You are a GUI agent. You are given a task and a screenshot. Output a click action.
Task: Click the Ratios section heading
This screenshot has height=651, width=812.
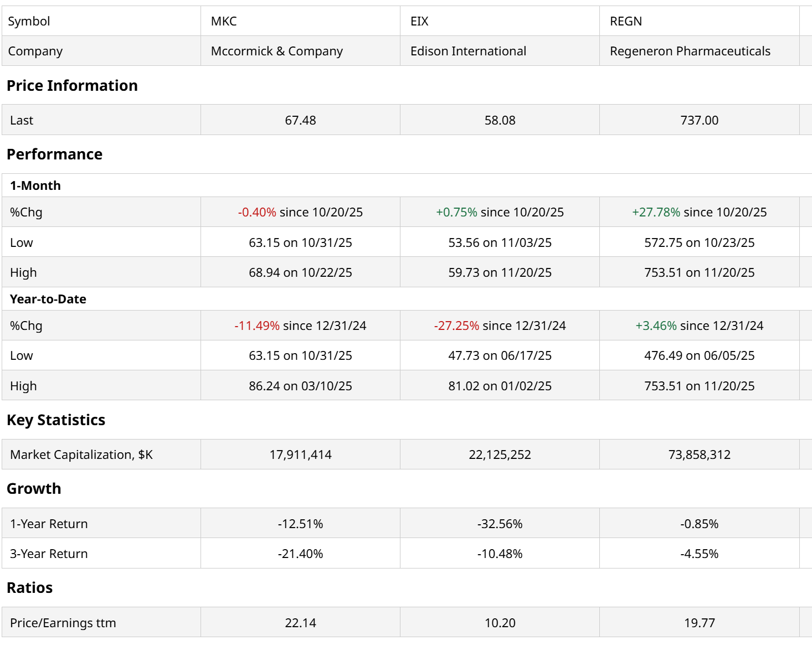click(29, 588)
